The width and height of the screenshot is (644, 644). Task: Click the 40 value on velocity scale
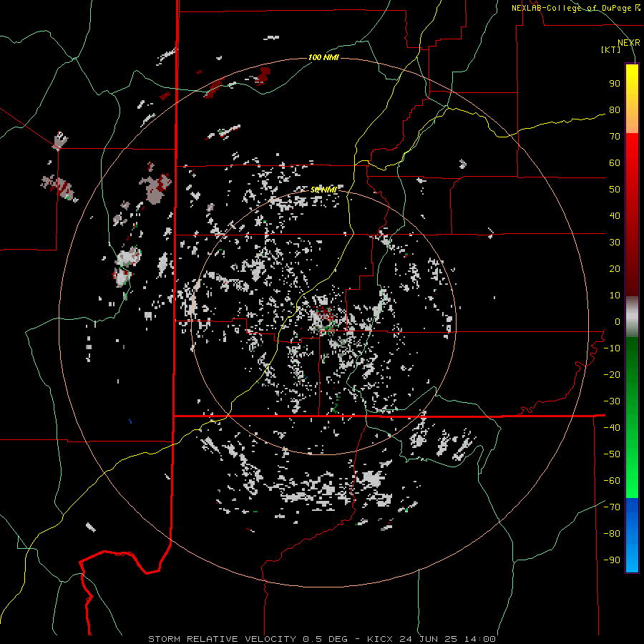[x=615, y=216]
